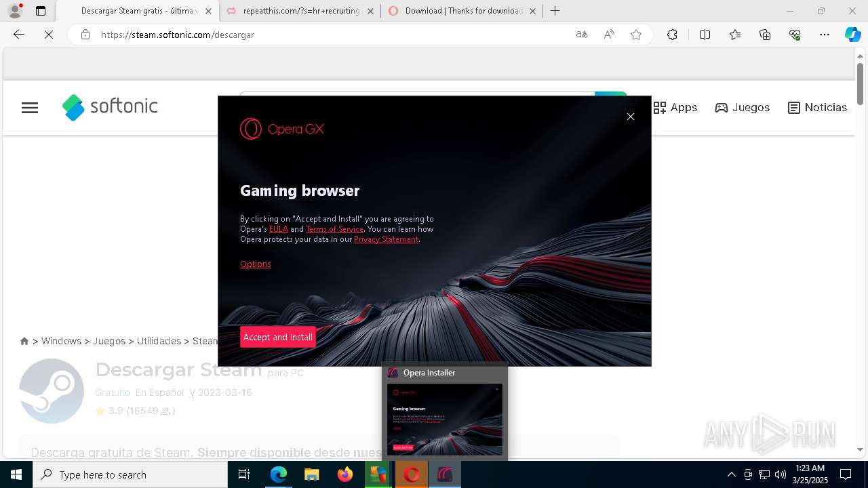Click the Descargar Steam heading
This screenshot has height=488, width=868.
pyautogui.click(x=178, y=369)
